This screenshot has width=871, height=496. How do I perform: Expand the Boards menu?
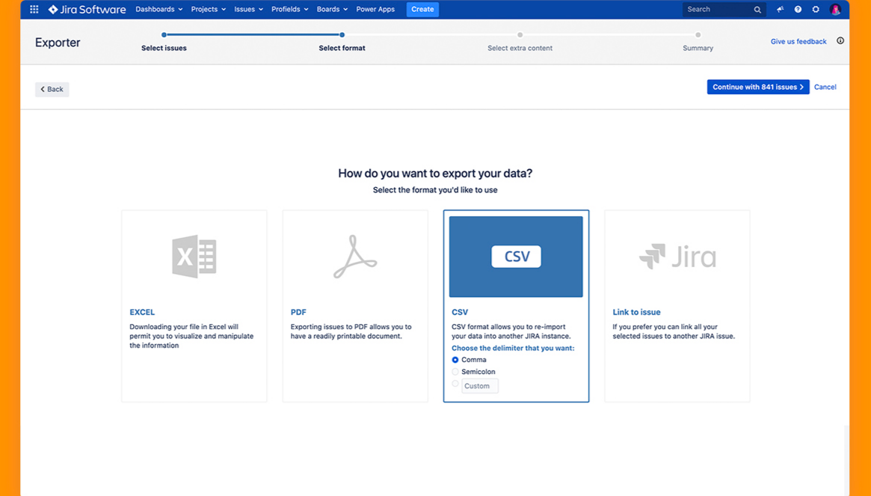[x=332, y=9]
